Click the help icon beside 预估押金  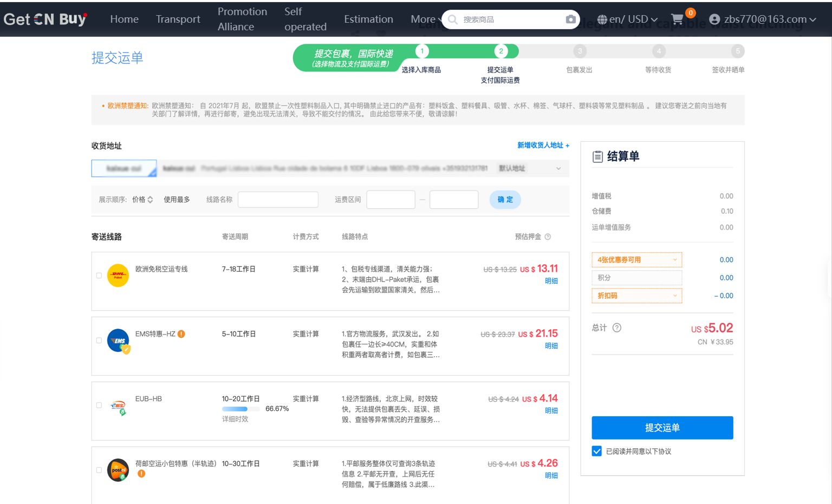tap(548, 237)
